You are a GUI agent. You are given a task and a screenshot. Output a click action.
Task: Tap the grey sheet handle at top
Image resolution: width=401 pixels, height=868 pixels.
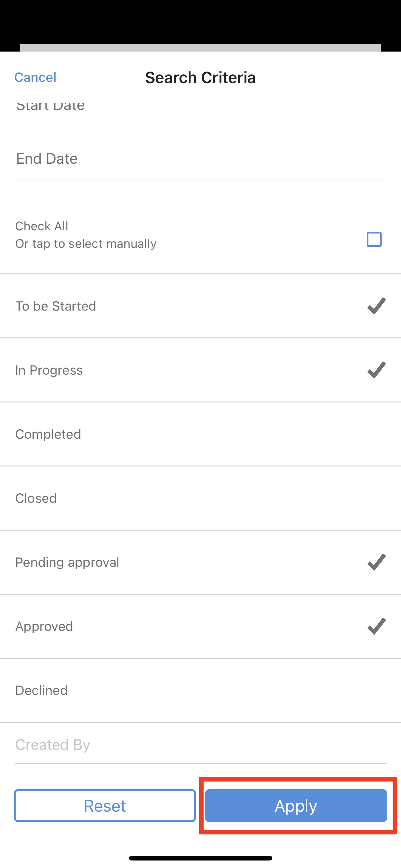point(200,47)
